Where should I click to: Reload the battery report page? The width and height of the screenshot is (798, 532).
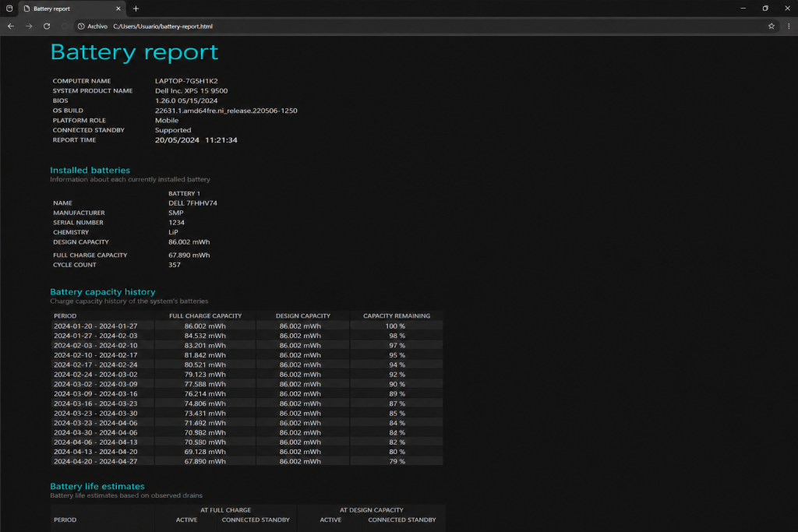tap(47, 26)
